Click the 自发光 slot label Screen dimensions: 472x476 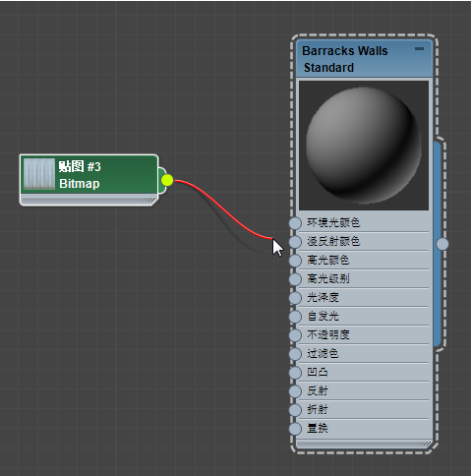pos(323,317)
